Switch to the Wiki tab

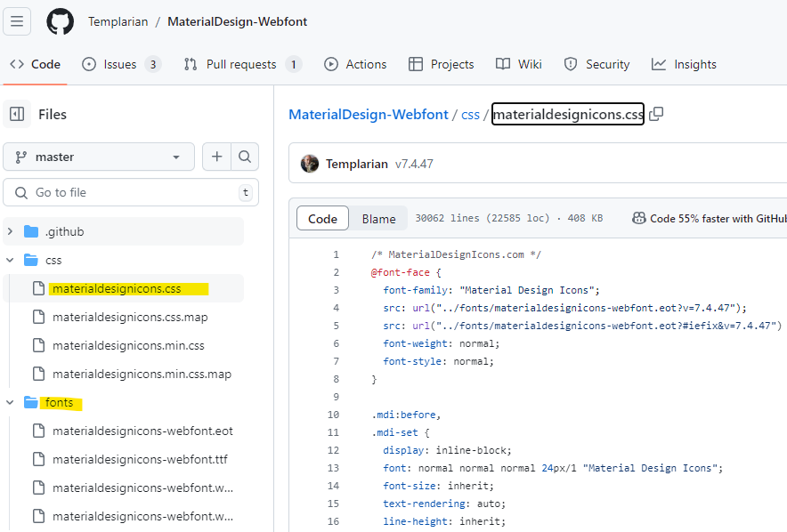click(x=519, y=64)
